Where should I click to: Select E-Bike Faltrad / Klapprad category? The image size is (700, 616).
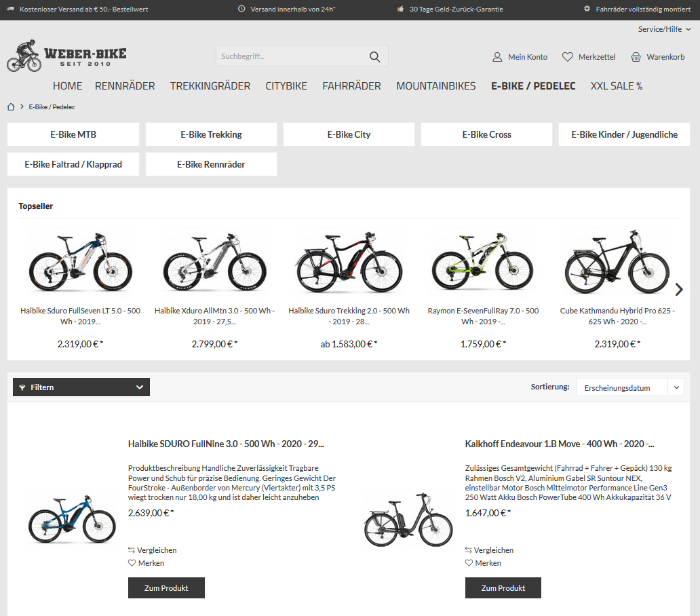[x=73, y=164]
